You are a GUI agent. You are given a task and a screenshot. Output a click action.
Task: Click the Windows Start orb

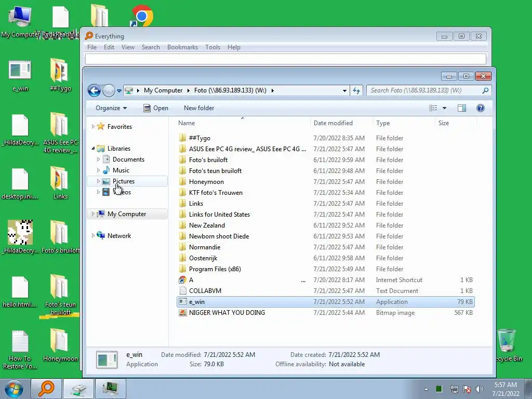pyautogui.click(x=14, y=389)
